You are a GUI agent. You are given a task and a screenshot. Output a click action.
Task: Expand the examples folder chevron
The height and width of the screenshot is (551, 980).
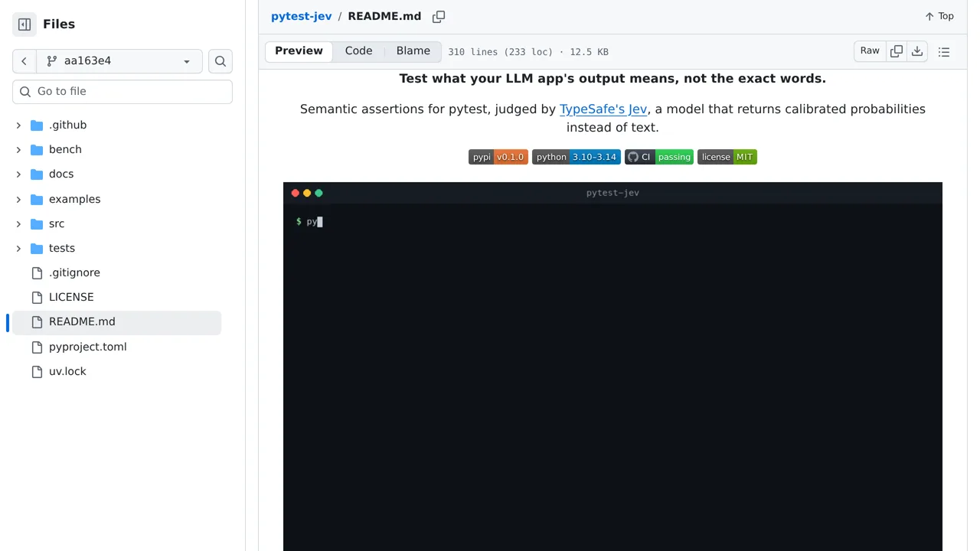pyautogui.click(x=18, y=199)
